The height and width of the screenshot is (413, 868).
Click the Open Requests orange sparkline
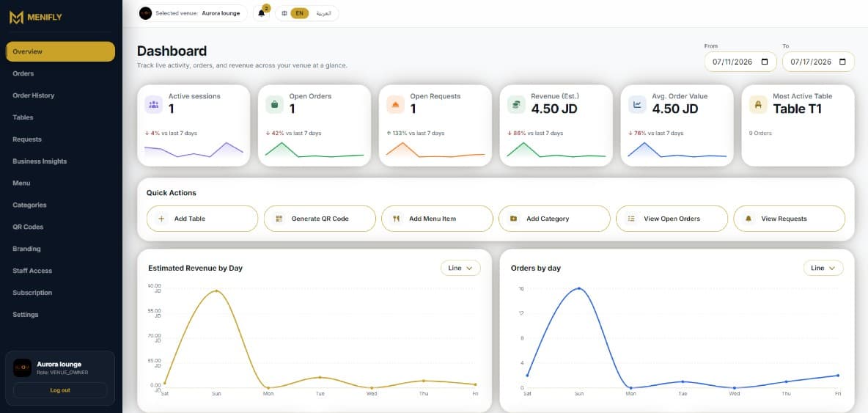435,150
